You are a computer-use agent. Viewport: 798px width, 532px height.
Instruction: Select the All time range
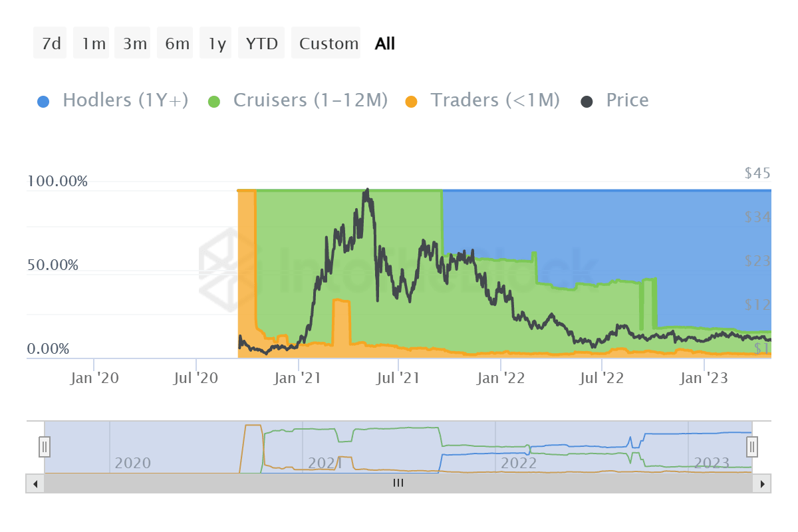click(x=384, y=44)
